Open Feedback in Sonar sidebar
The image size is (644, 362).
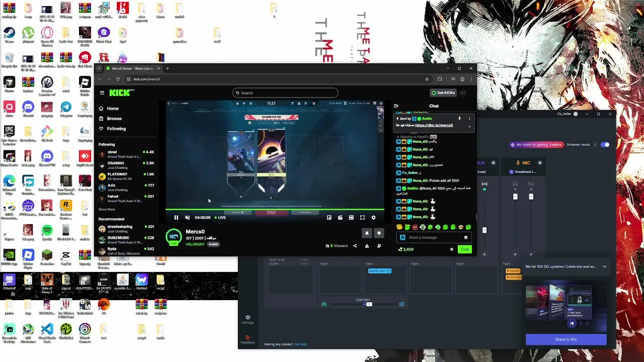[x=248, y=340]
